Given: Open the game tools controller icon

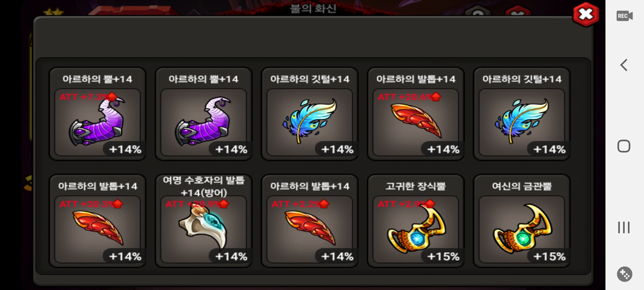Looking at the screenshot, I should coord(624,274).
